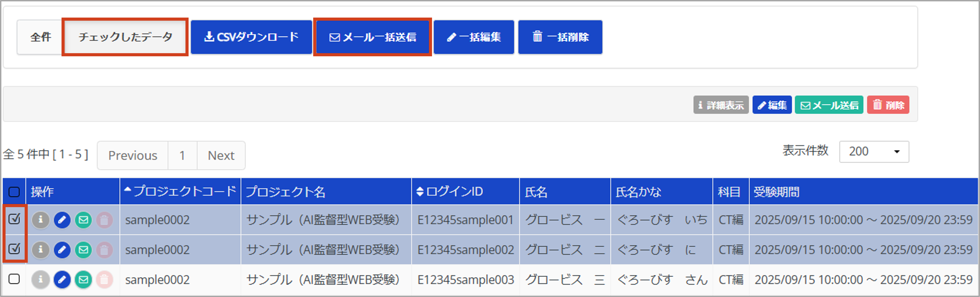
Task: Click the 一括削除 button
Action: pos(560,37)
